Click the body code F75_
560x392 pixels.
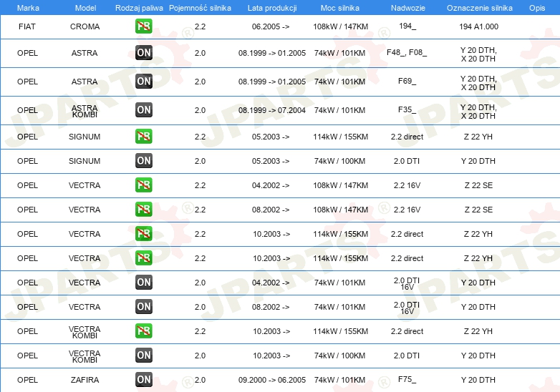pyautogui.click(x=407, y=380)
